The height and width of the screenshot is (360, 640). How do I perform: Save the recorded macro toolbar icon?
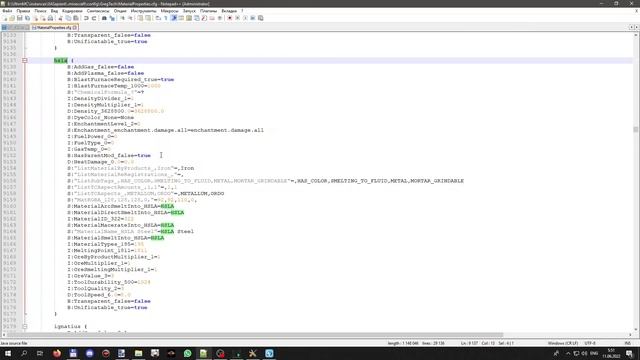(x=260, y=18)
